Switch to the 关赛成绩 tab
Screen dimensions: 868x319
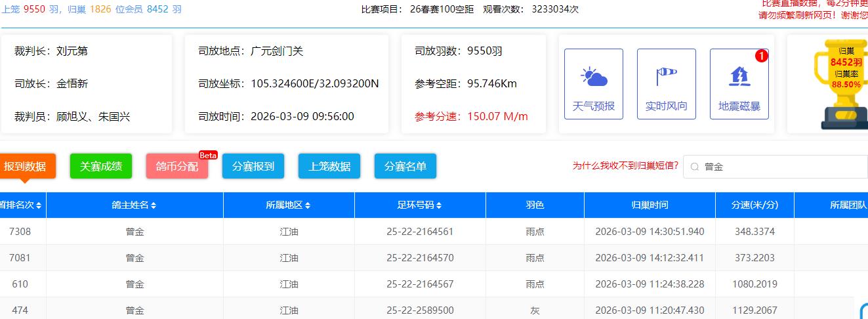click(101, 167)
